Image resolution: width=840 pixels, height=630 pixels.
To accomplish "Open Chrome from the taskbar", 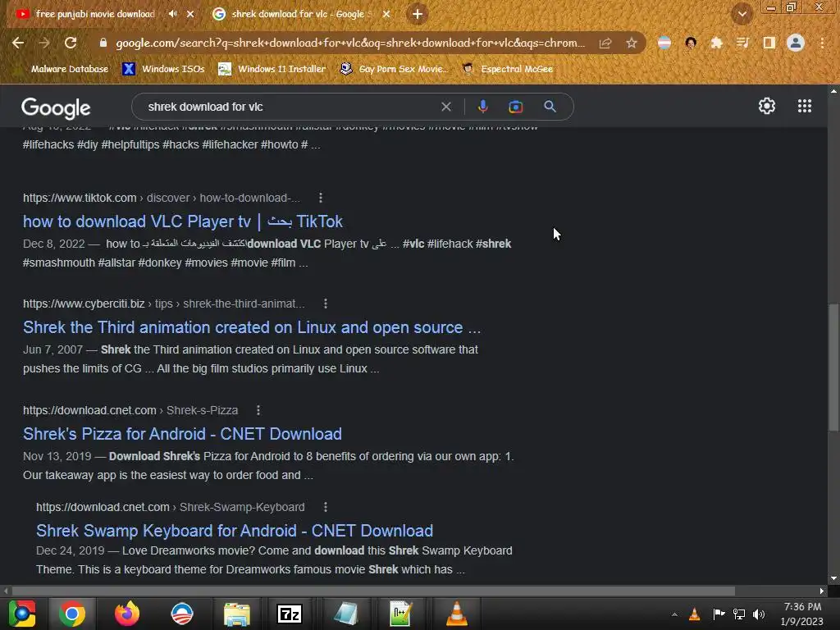I will click(x=71, y=614).
